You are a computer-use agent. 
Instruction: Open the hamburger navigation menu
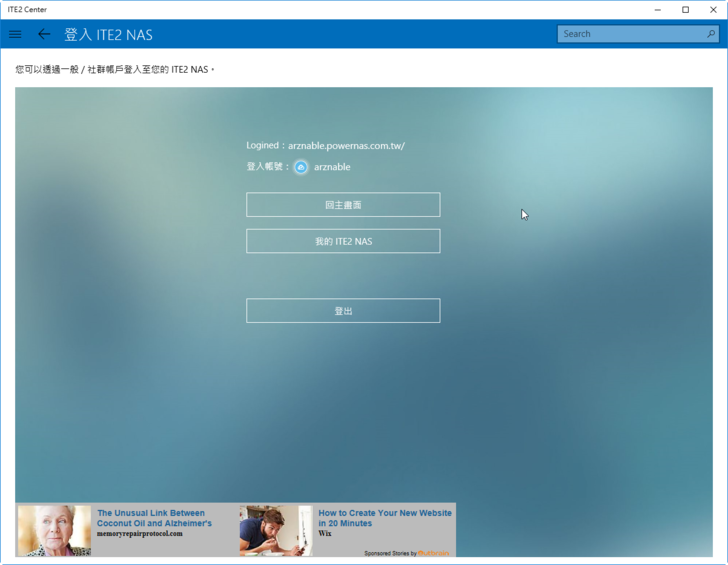(x=15, y=34)
